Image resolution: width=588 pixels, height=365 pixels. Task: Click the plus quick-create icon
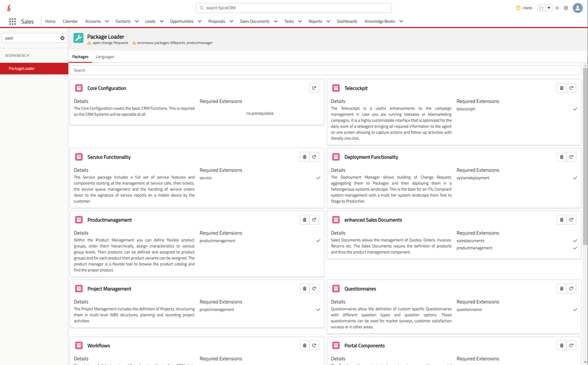557,8
